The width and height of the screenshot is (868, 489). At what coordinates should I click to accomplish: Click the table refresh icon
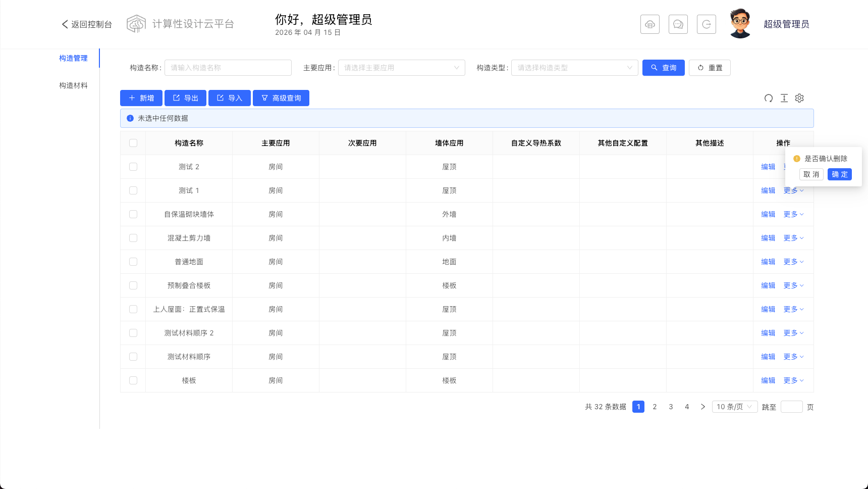click(x=768, y=98)
